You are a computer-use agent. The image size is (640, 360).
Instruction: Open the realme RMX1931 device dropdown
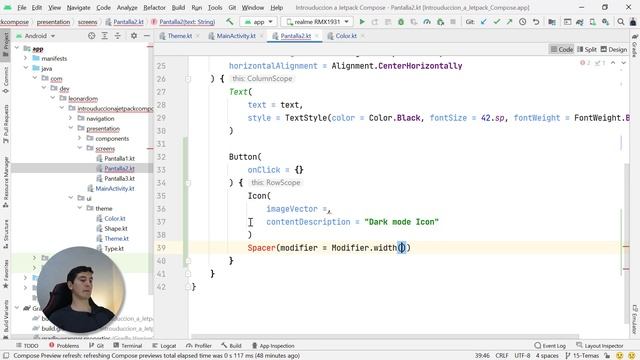317,22
